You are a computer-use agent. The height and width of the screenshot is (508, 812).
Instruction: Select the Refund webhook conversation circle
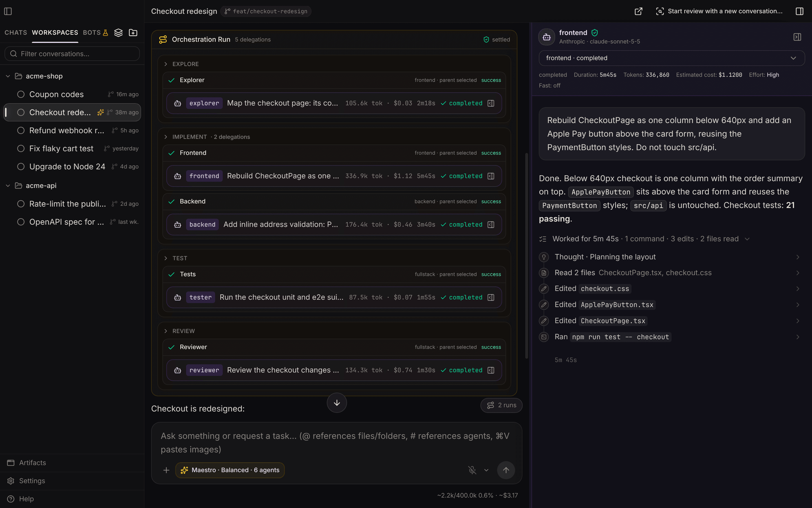(21, 130)
